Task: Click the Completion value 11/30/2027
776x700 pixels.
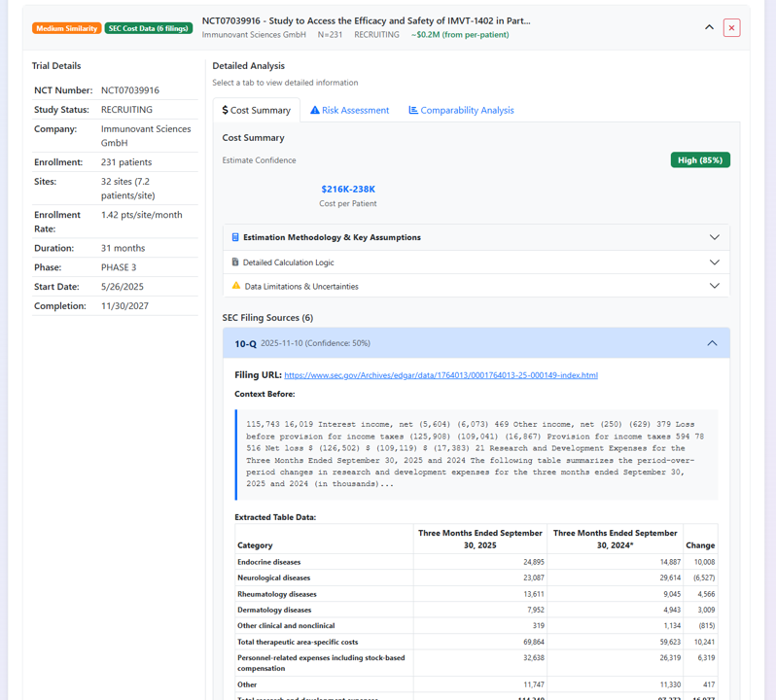Action: pyautogui.click(x=124, y=306)
